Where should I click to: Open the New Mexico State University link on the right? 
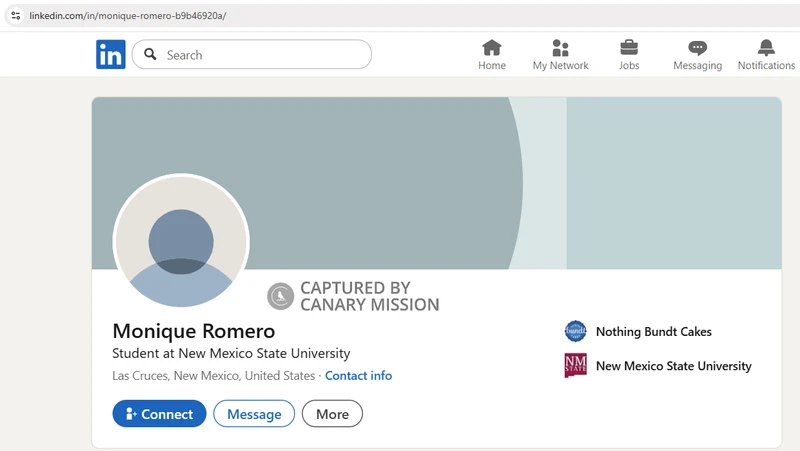pos(673,366)
